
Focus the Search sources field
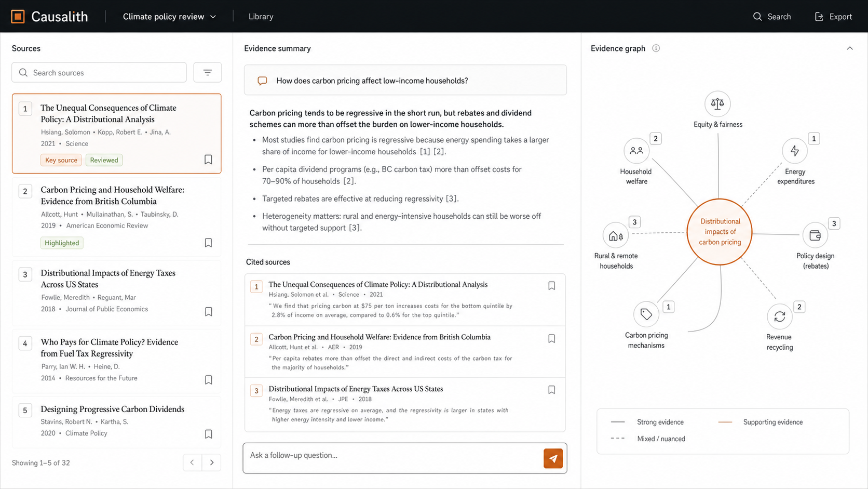(x=99, y=72)
